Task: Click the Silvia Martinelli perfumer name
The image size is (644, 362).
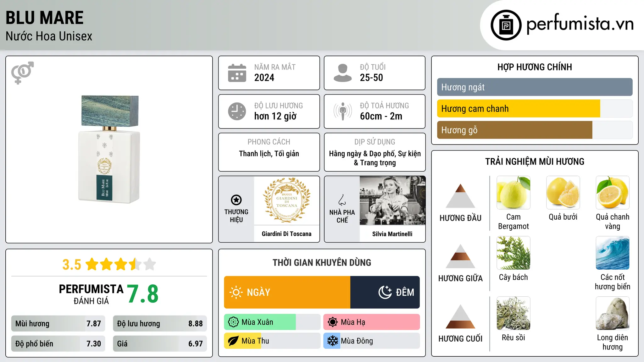Action: point(392,234)
